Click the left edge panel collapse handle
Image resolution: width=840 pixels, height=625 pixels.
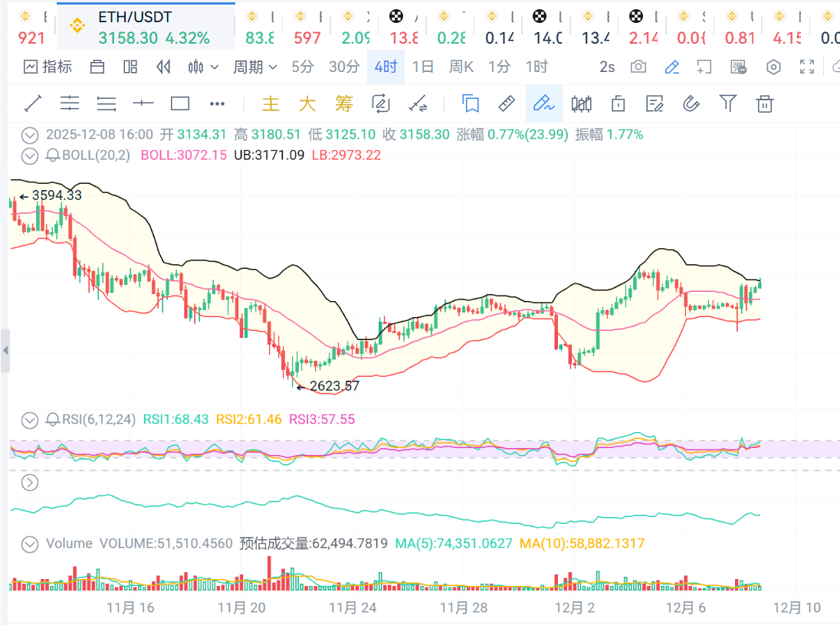tap(5, 351)
